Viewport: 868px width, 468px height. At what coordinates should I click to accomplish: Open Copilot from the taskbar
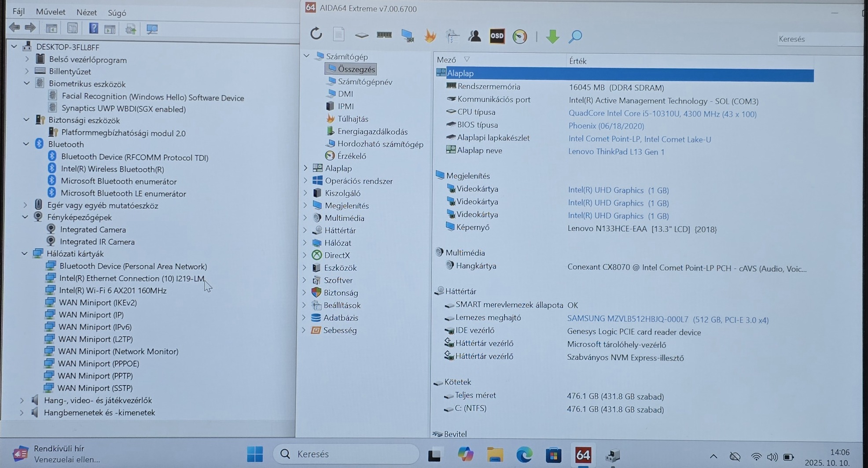(465, 454)
